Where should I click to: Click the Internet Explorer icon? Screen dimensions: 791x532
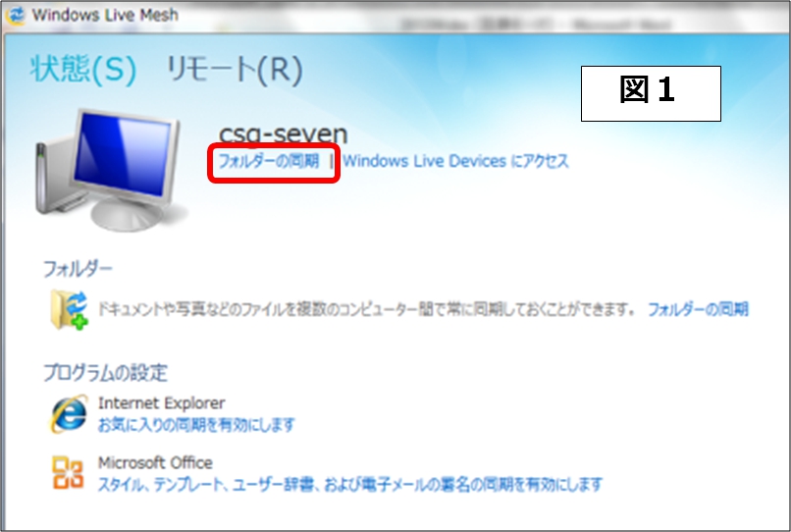[x=69, y=414]
